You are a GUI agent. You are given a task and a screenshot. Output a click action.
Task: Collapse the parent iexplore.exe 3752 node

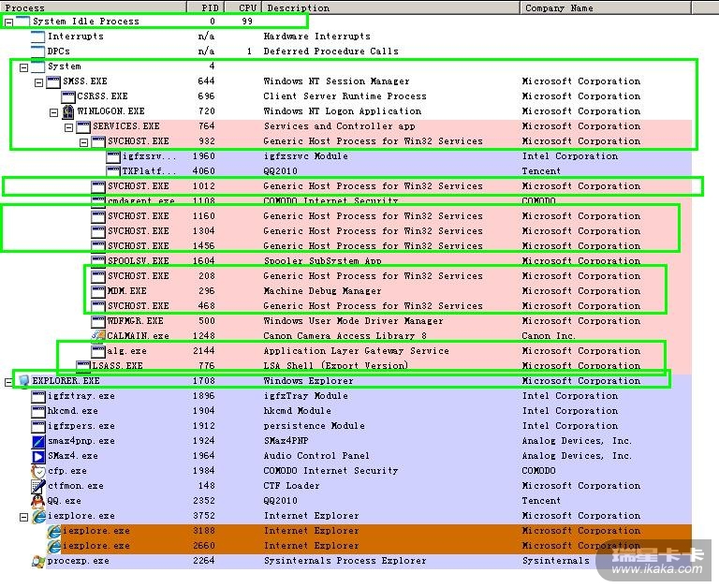coord(23,518)
